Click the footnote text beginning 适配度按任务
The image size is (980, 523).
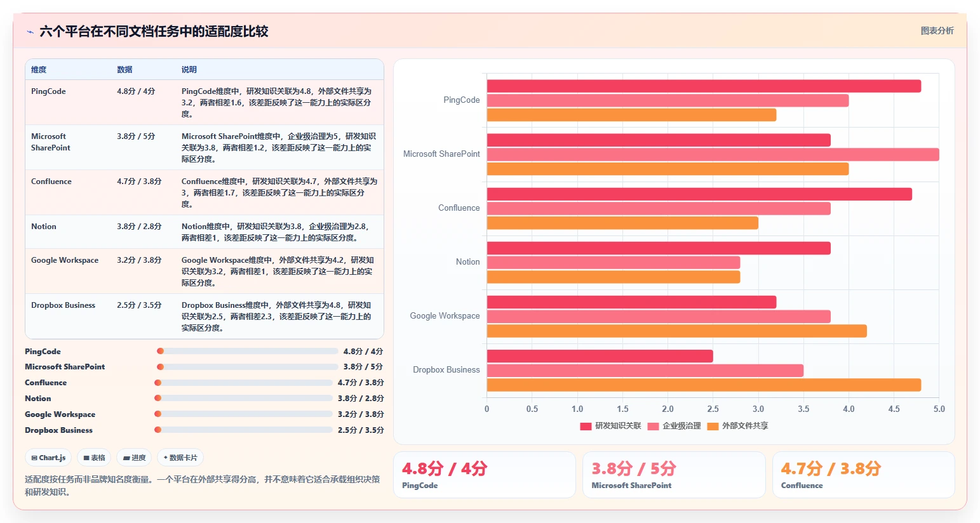pos(203,486)
